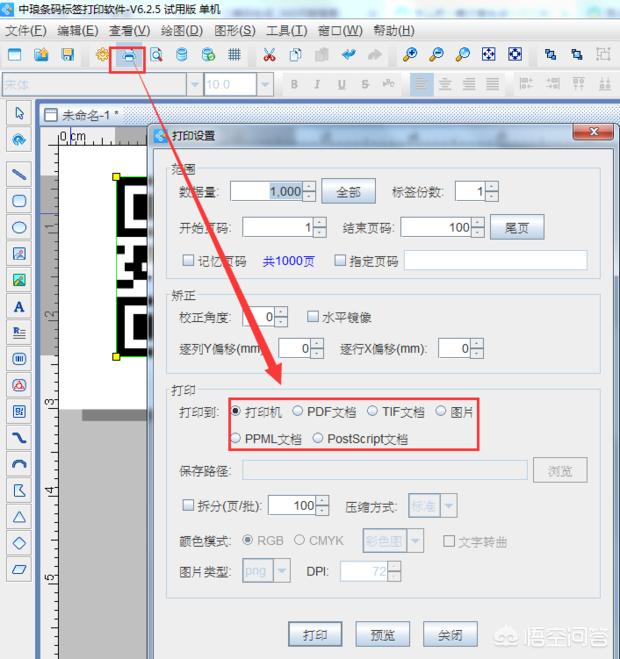Open document settings gear icon

[102, 55]
